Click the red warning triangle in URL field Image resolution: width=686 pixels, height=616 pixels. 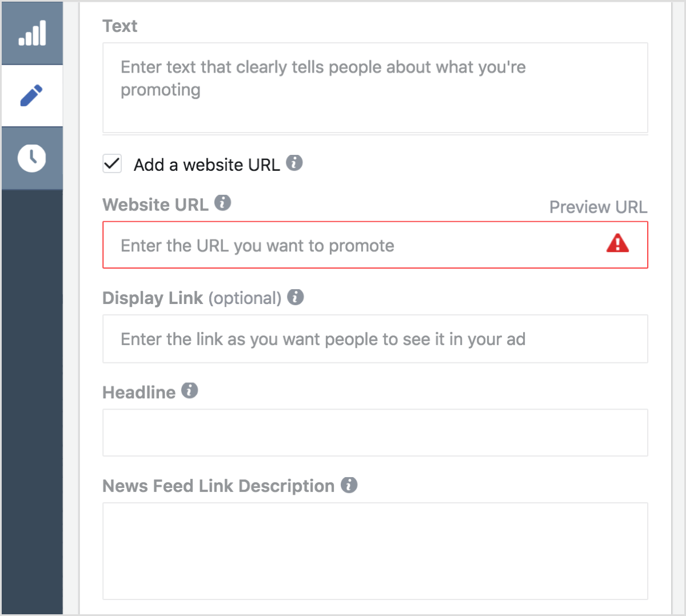tap(617, 244)
